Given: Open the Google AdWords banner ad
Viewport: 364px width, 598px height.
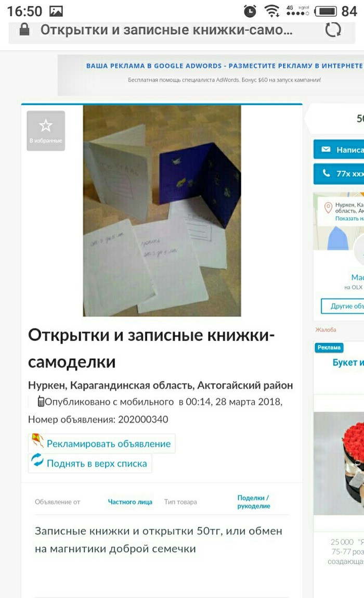Looking at the screenshot, I should [x=211, y=75].
